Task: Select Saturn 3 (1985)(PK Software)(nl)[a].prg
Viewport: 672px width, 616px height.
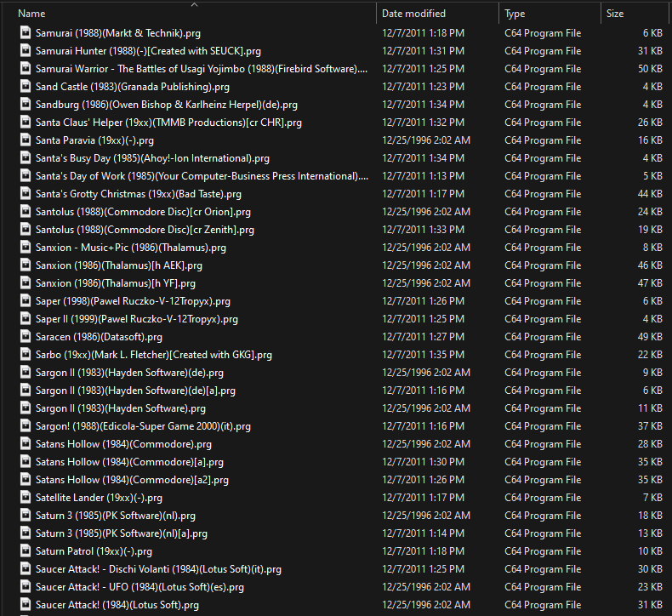Action: click(x=122, y=533)
